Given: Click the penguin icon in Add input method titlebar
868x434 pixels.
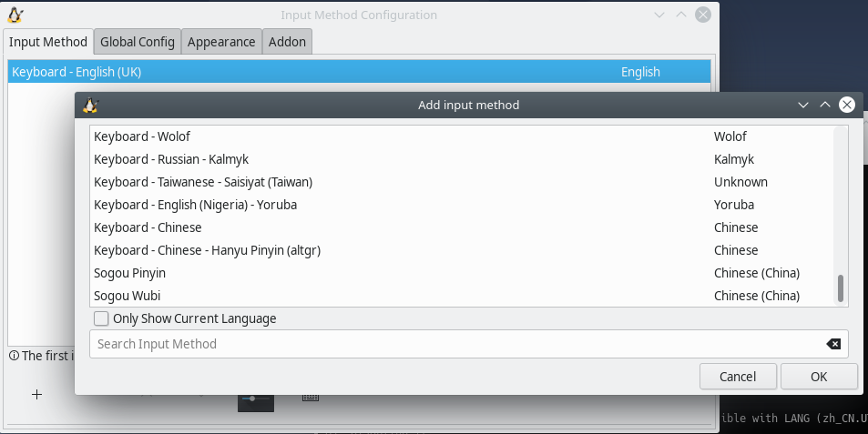Looking at the screenshot, I should click(x=90, y=105).
